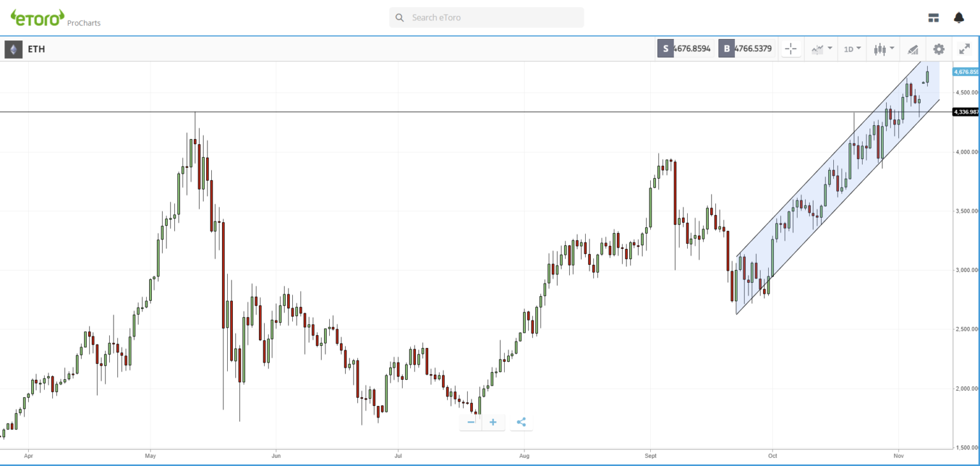Zoom in the chart with plus
Viewport: 980px width, 466px height.
tap(493, 422)
